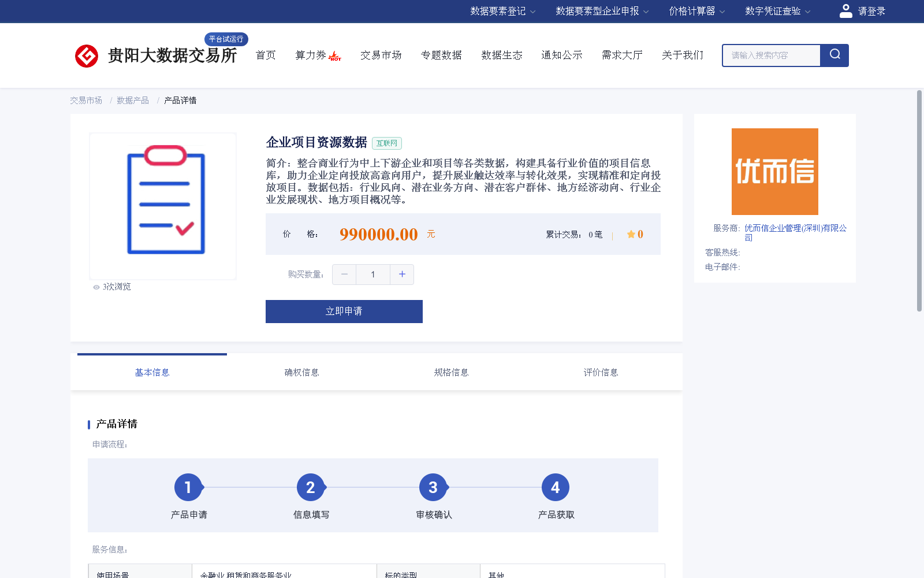This screenshot has width=924, height=578.
Task: Click the 客服热线 label
Action: click(x=722, y=253)
